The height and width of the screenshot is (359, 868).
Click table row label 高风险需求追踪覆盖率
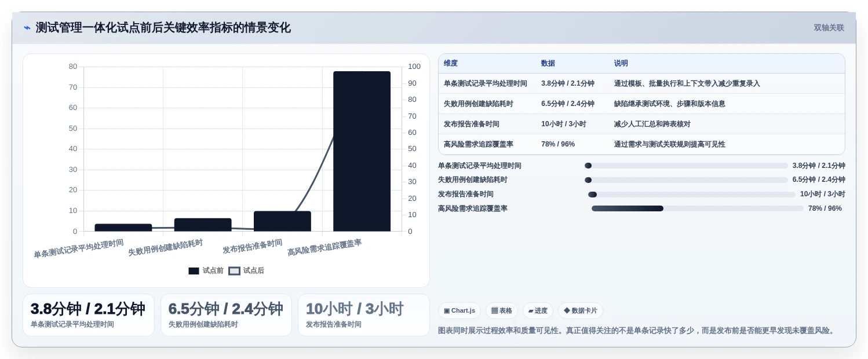pos(479,144)
